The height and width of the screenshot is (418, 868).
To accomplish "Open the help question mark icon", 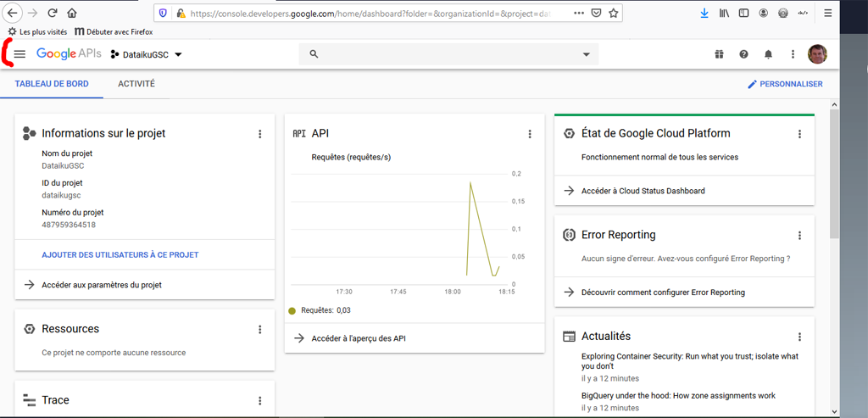I will [x=743, y=53].
